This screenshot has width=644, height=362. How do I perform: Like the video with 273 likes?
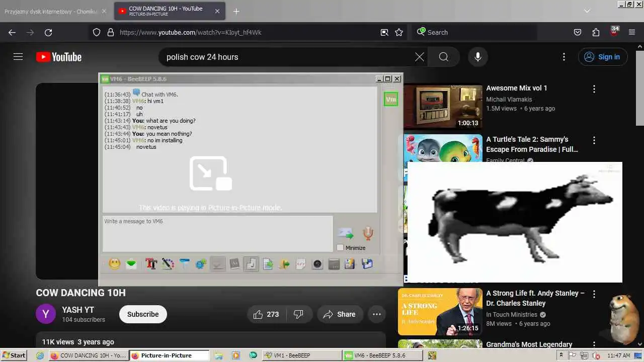[267, 314]
